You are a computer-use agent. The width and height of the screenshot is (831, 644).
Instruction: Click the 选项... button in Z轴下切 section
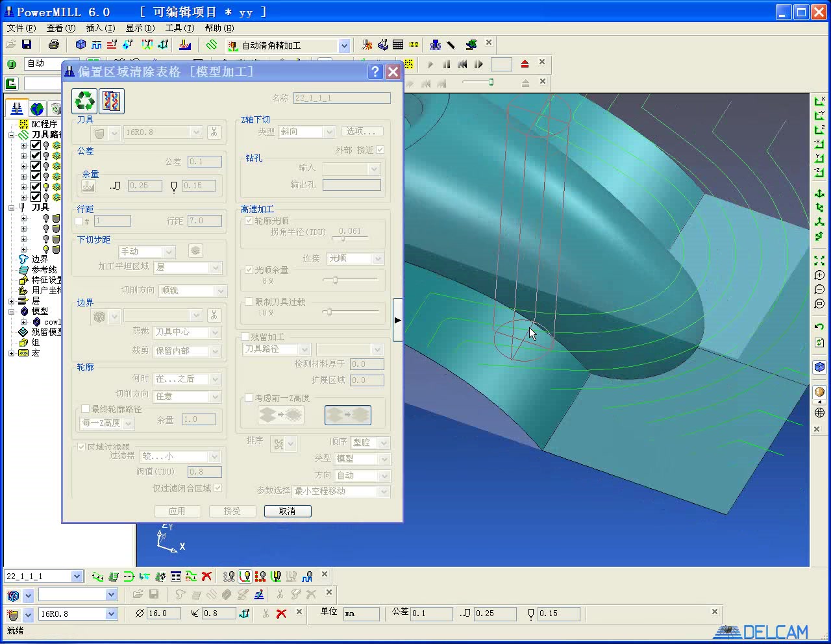(x=361, y=132)
